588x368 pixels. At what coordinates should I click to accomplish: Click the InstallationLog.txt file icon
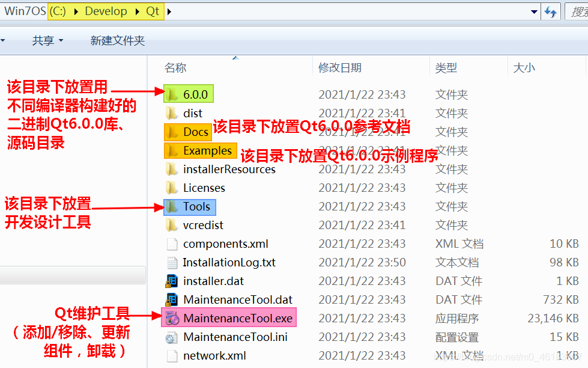172,263
